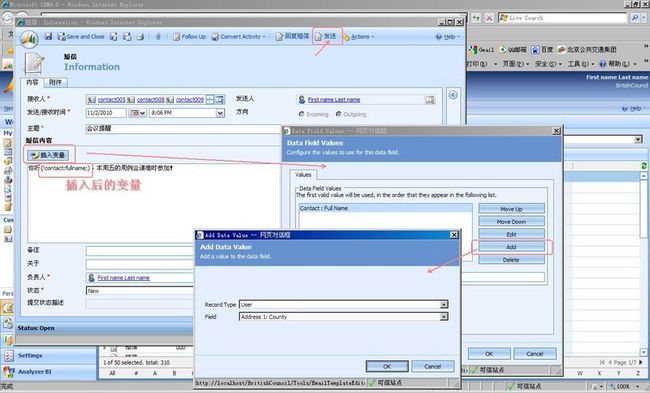This screenshot has width=650, height=393.
Task: Expand the Field Address 1: County dropdown
Action: coord(444,317)
